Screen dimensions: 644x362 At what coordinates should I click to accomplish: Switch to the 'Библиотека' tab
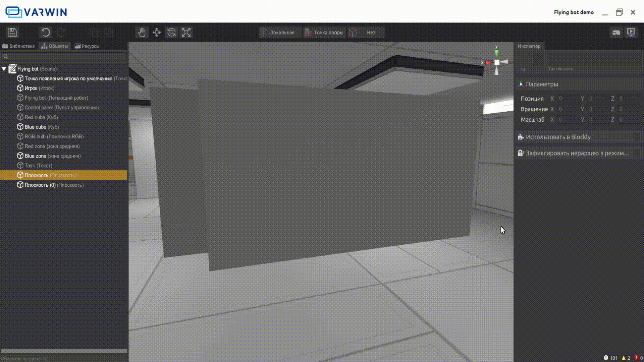19,46
